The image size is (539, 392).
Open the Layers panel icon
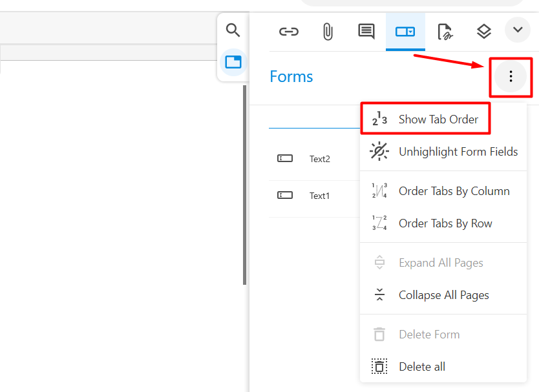[x=483, y=32]
